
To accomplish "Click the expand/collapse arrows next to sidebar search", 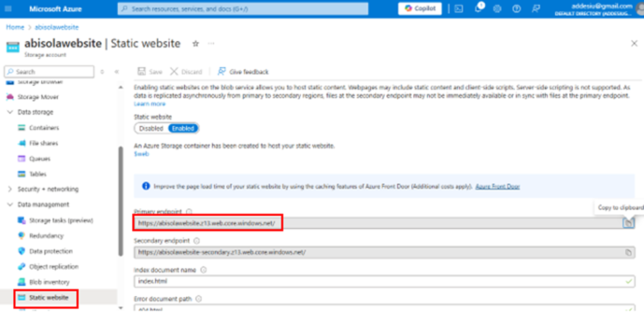I will (x=102, y=71).
